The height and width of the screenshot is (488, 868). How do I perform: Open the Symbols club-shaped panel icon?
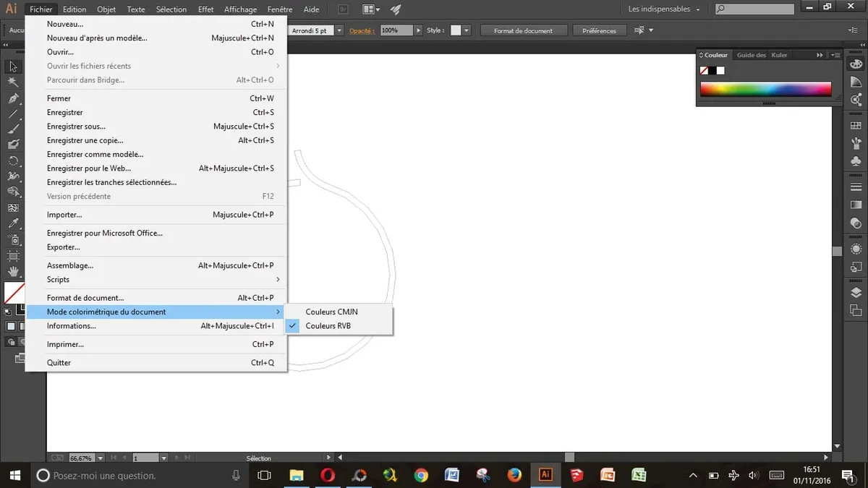click(856, 161)
